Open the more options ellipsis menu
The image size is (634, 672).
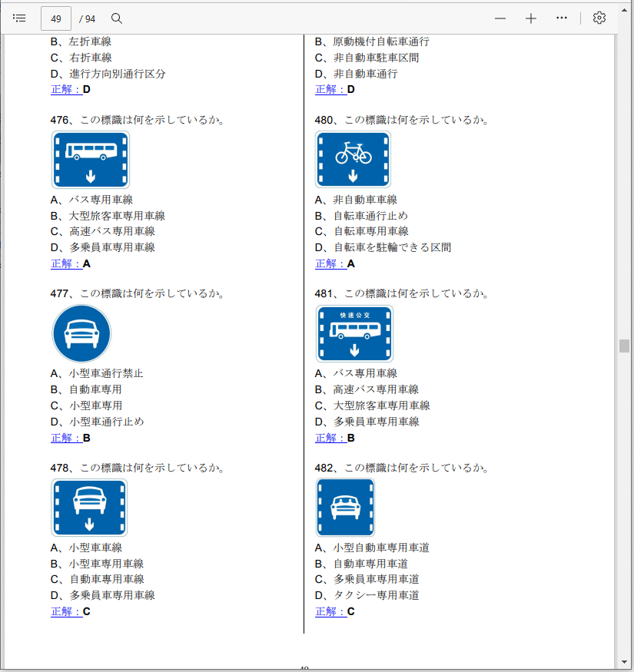click(x=562, y=18)
